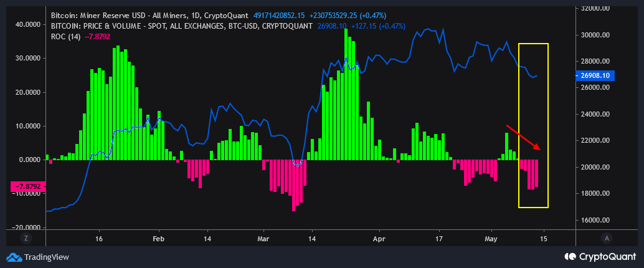Image resolution: width=644 pixels, height=268 pixels.
Task: Click the pink −7.8792 value in legend
Action: 97,37
